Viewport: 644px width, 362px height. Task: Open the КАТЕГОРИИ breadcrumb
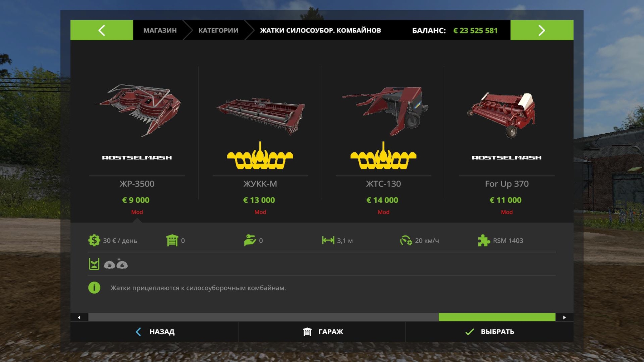pos(218,30)
